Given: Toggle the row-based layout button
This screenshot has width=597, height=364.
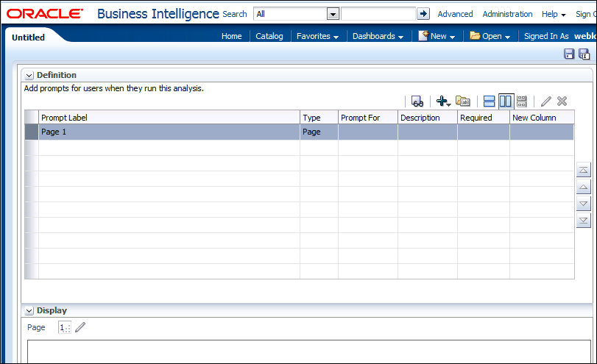Looking at the screenshot, I should (490, 101).
